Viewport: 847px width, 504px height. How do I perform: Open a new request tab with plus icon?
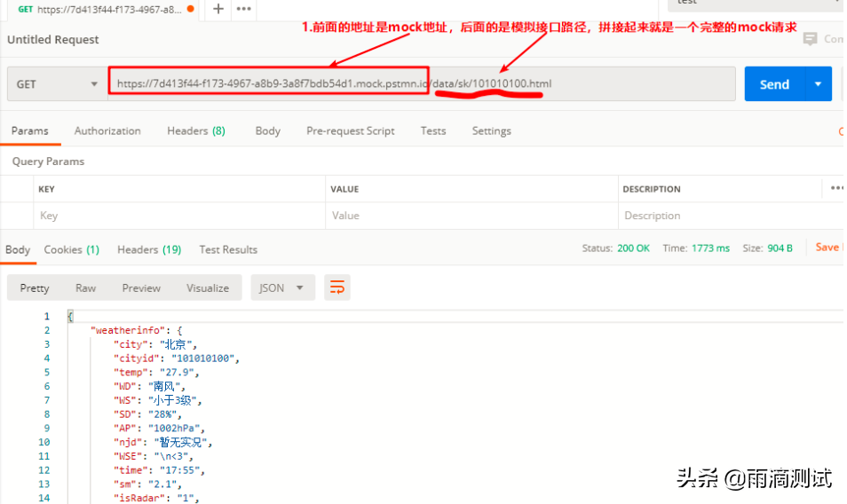[x=218, y=8]
